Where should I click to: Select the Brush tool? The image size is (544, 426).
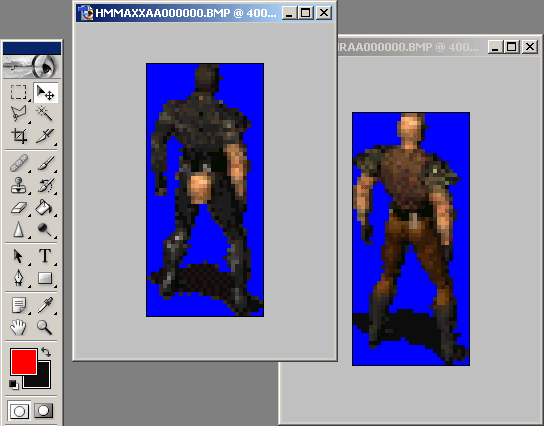click(x=45, y=163)
